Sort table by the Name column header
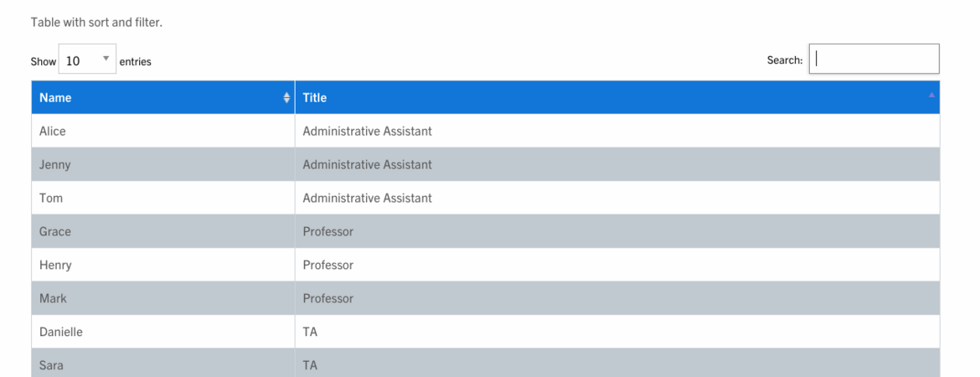Screen dimensions: 980x377 [55, 98]
